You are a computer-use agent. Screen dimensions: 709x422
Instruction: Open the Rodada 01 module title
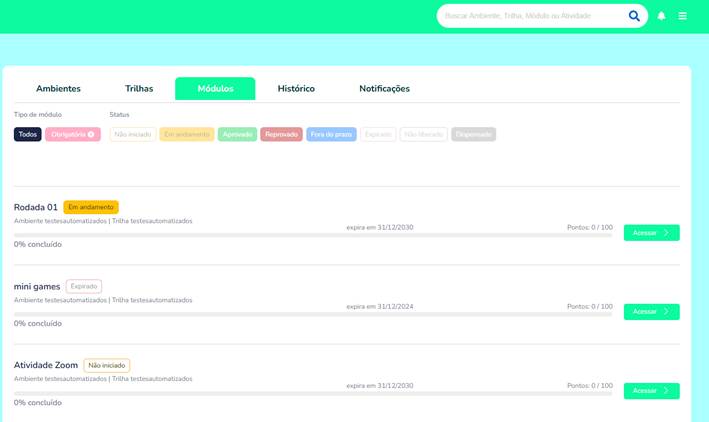click(36, 207)
